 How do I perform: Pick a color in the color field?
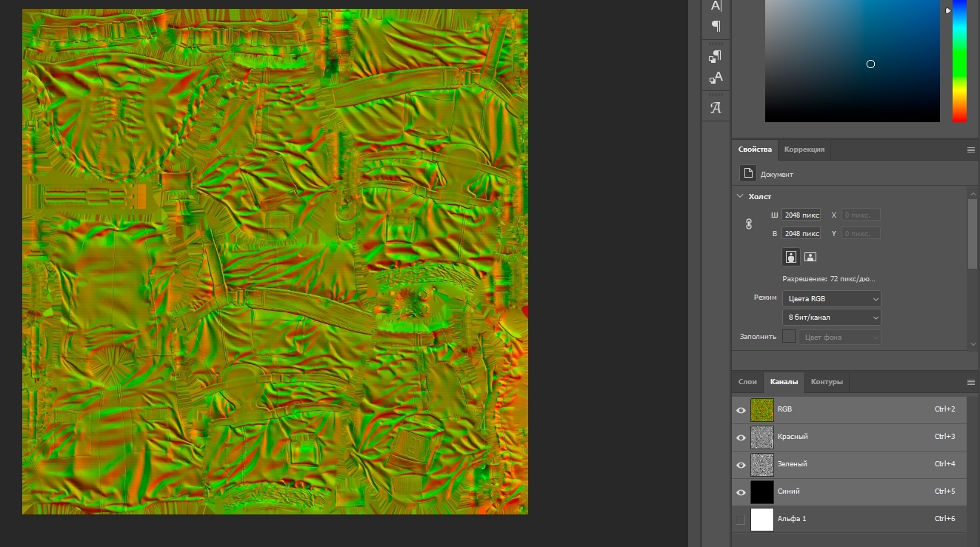click(x=853, y=61)
